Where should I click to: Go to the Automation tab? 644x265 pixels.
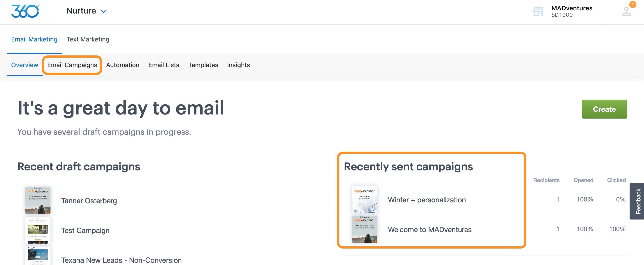pyautogui.click(x=123, y=65)
